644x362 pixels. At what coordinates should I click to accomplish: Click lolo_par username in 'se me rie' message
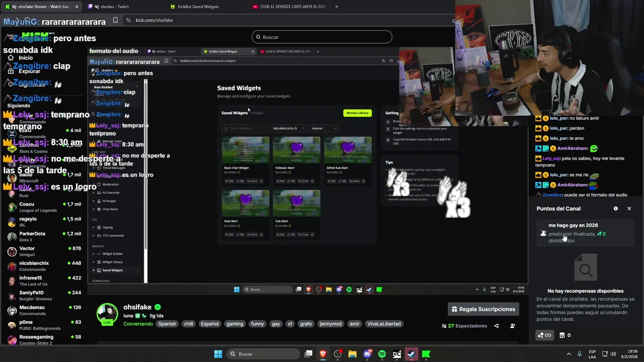pos(558,175)
